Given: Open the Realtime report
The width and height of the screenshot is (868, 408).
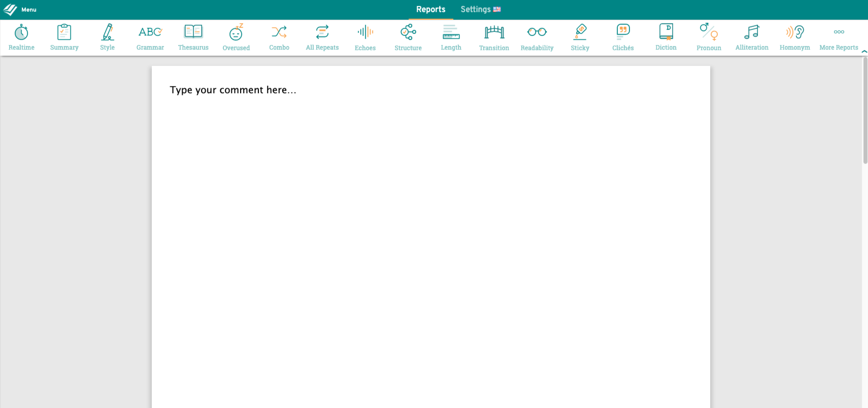Looking at the screenshot, I should tap(21, 38).
